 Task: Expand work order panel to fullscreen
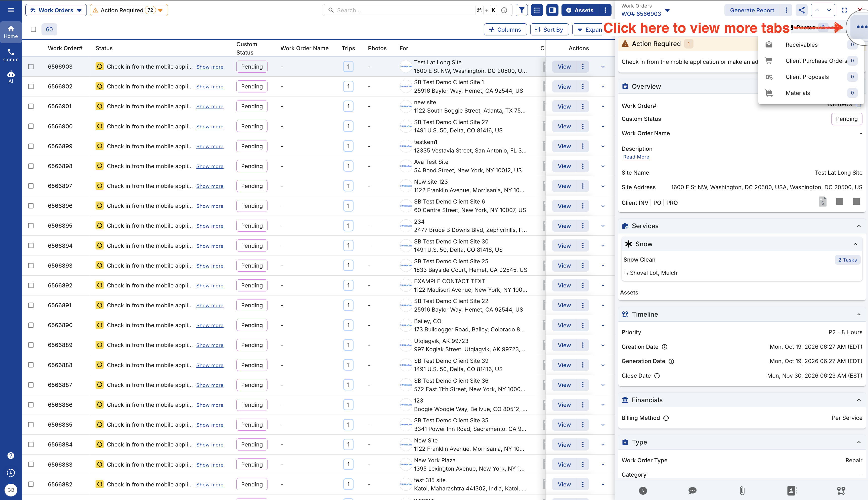844,10
